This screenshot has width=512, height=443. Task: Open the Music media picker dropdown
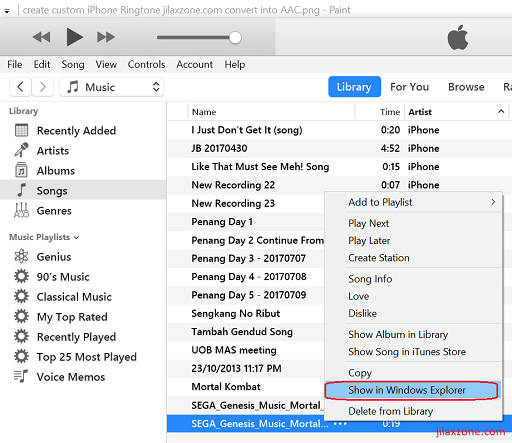pyautogui.click(x=111, y=87)
